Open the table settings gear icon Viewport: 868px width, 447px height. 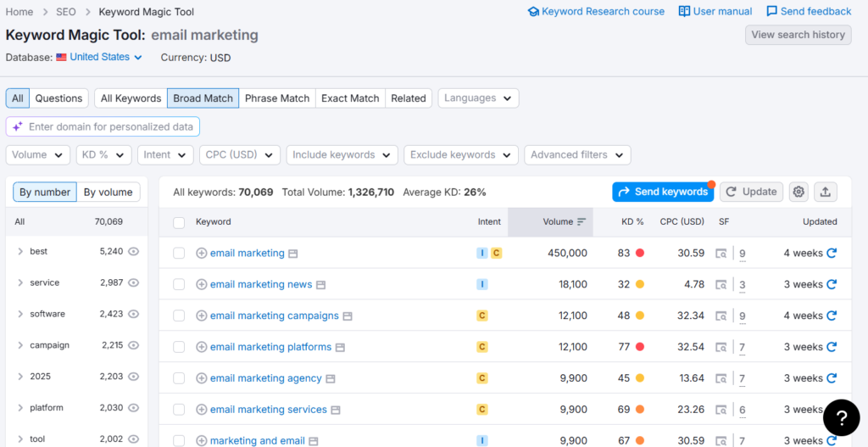click(798, 192)
